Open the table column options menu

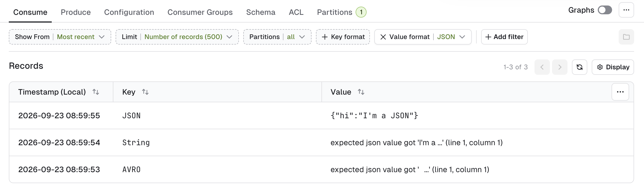[620, 92]
